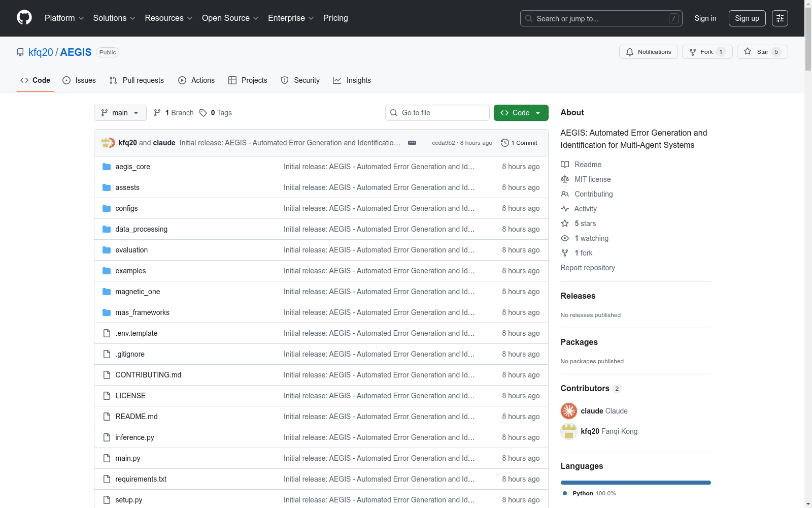This screenshot has height=508, width=812.
Task: Switch to the Pull requests tab
Action: [x=137, y=80]
